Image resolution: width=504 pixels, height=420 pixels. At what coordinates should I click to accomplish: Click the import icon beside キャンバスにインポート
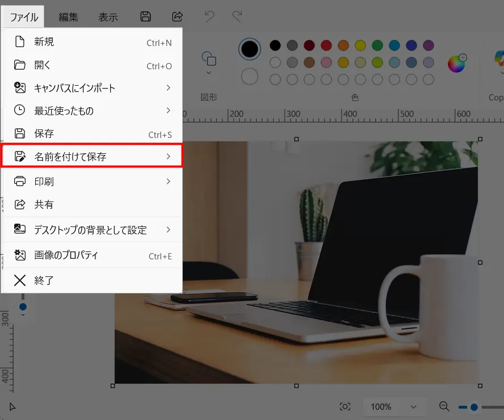pyautogui.click(x=20, y=87)
